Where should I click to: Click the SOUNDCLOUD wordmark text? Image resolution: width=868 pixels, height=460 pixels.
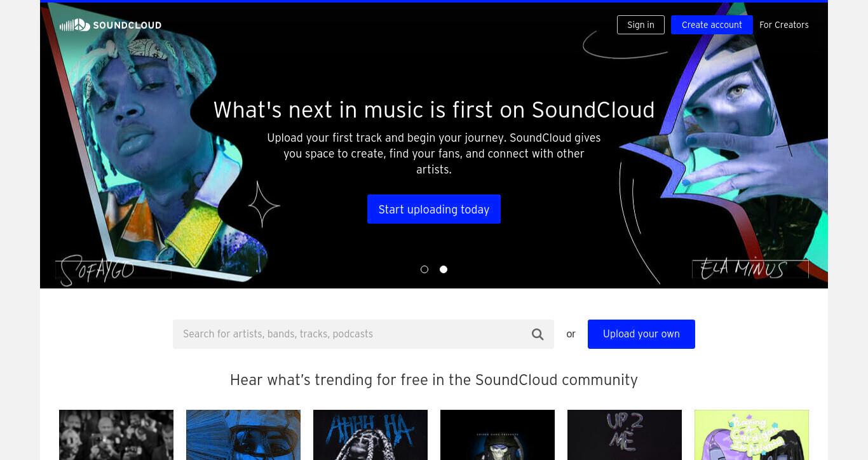click(127, 25)
